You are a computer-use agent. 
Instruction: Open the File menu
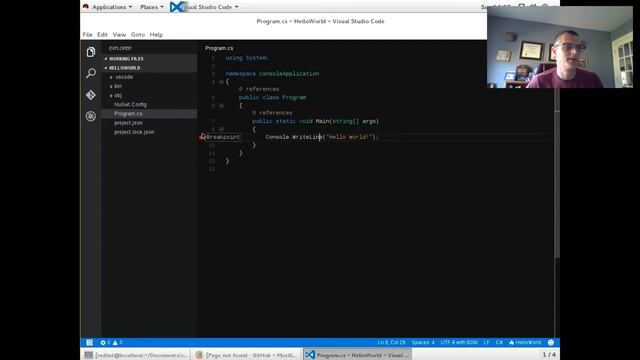coord(87,35)
